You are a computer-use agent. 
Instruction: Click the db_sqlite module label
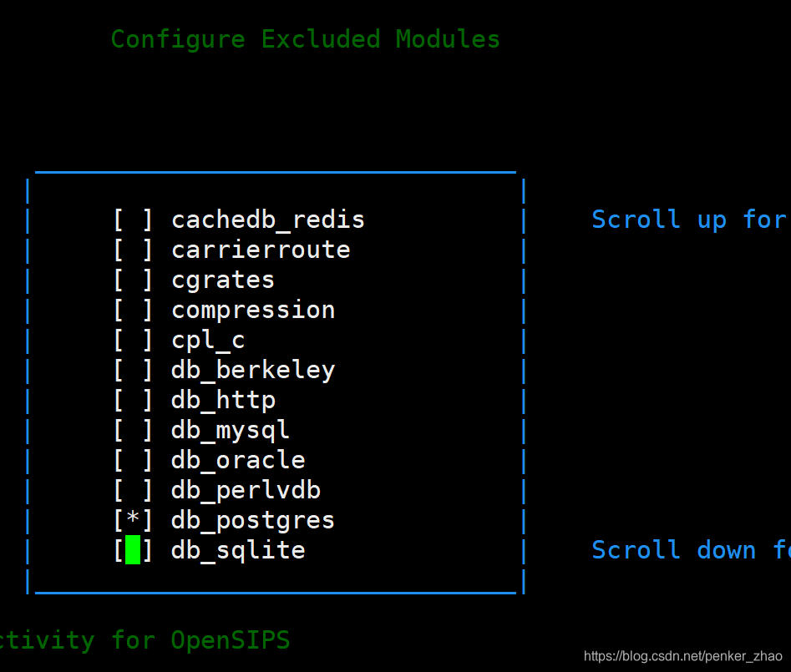[237, 549]
